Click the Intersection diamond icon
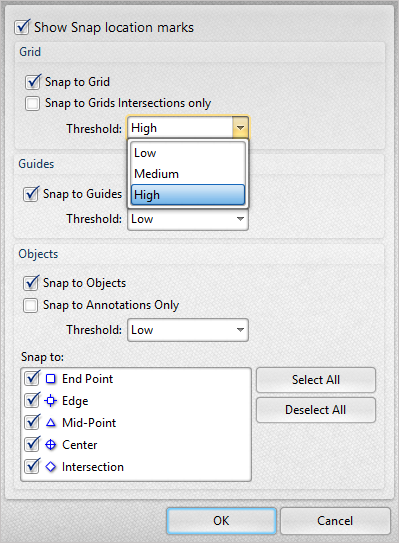Image resolution: width=399 pixels, height=543 pixels. tap(51, 466)
